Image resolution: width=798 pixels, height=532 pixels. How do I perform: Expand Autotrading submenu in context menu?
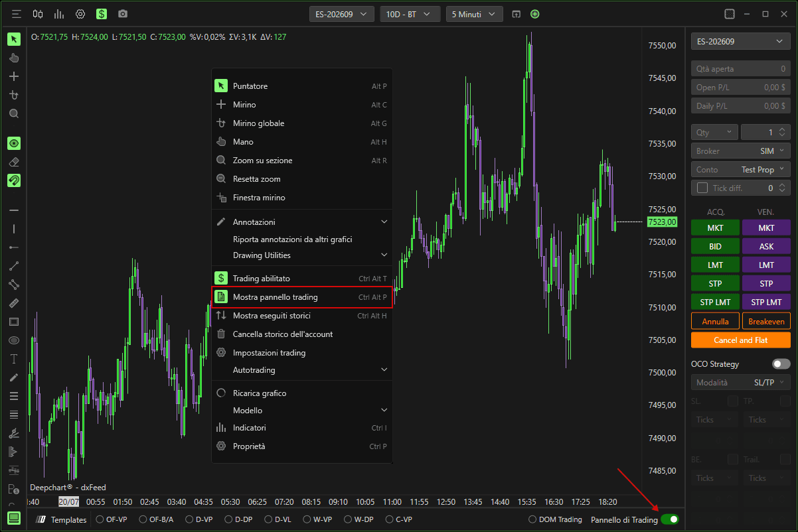302,370
